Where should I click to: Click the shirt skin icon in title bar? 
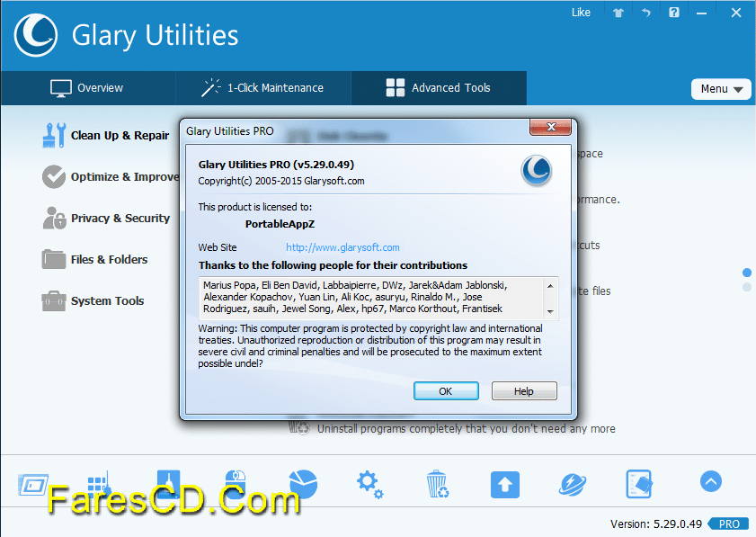[618, 13]
